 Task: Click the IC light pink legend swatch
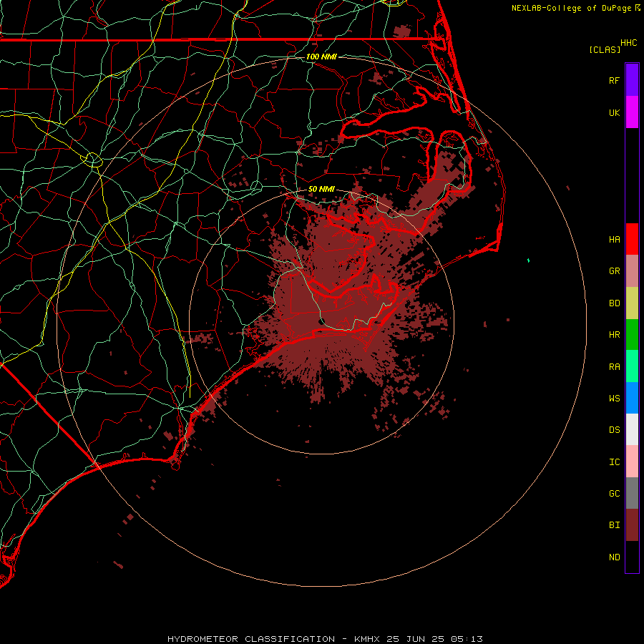click(x=632, y=462)
